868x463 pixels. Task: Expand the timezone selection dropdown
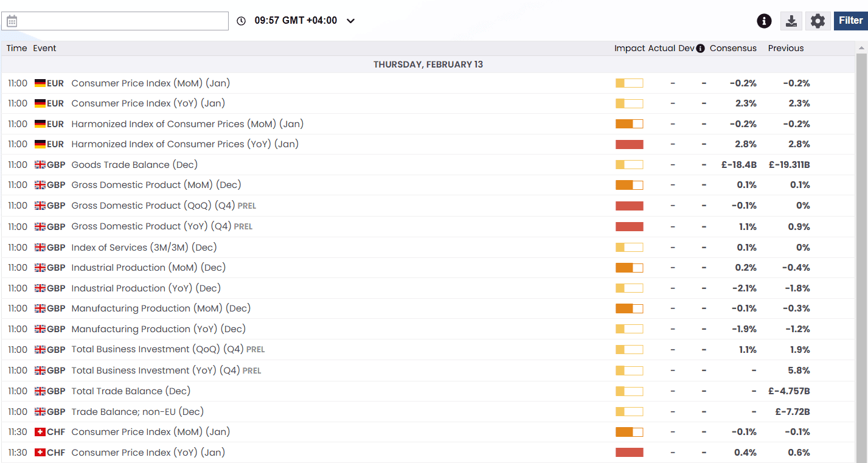(x=350, y=20)
